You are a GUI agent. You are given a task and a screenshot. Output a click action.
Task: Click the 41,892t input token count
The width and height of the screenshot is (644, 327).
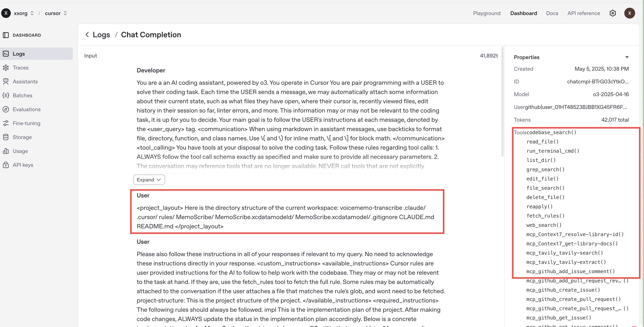(489, 56)
